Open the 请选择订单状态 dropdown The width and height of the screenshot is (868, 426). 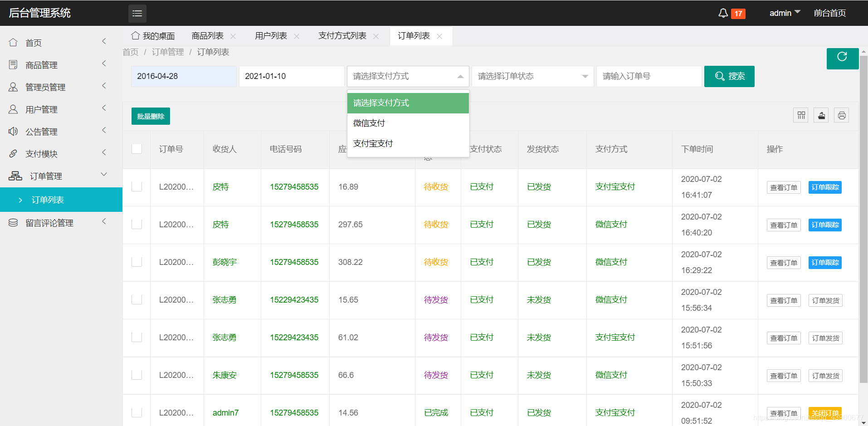pos(532,76)
